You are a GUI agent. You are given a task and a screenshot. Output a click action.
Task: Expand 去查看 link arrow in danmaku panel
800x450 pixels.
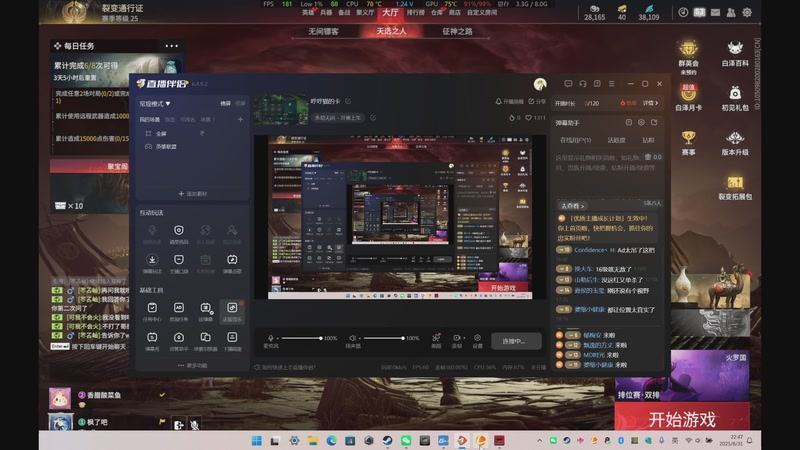572,206
